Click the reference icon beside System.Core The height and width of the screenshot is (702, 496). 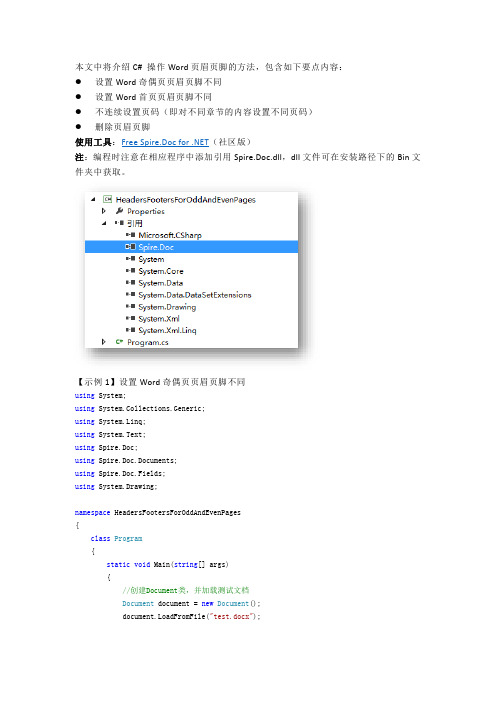point(130,271)
